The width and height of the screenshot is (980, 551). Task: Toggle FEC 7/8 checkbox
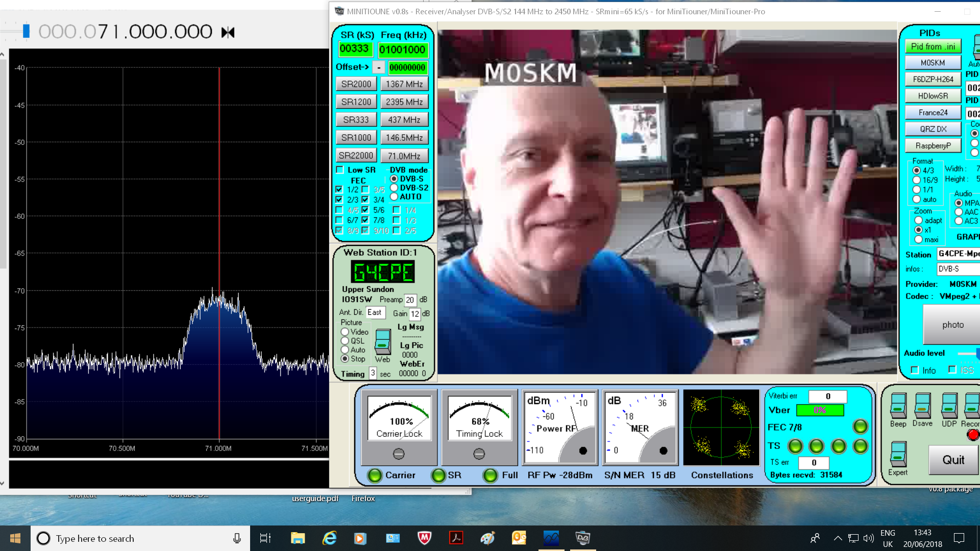(365, 220)
